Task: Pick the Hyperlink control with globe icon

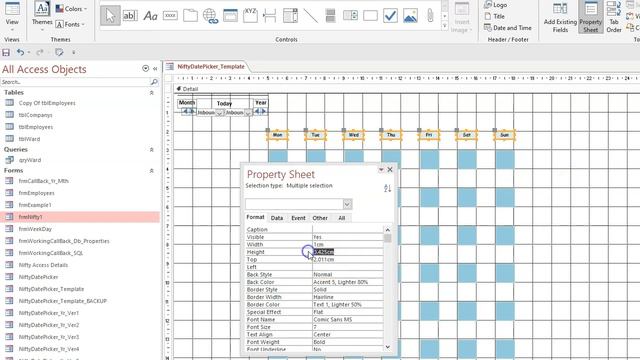Action: [x=210, y=16]
